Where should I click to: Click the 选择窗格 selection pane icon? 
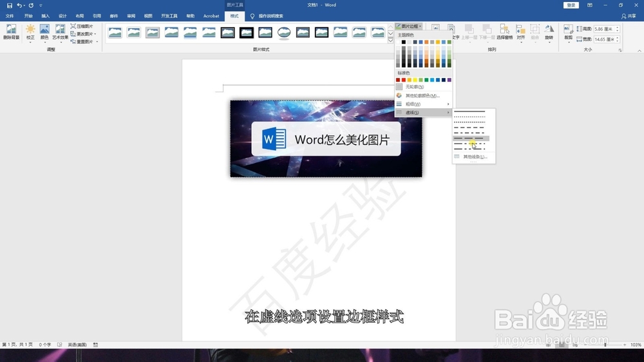504,32
